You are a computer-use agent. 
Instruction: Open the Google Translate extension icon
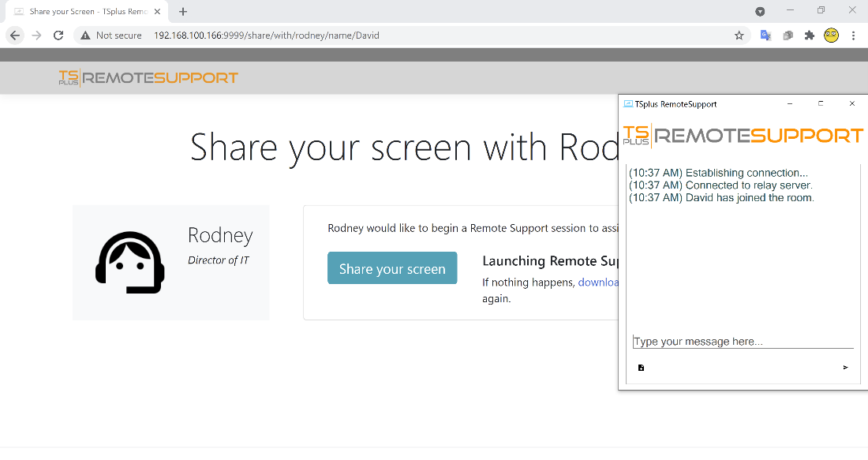765,36
